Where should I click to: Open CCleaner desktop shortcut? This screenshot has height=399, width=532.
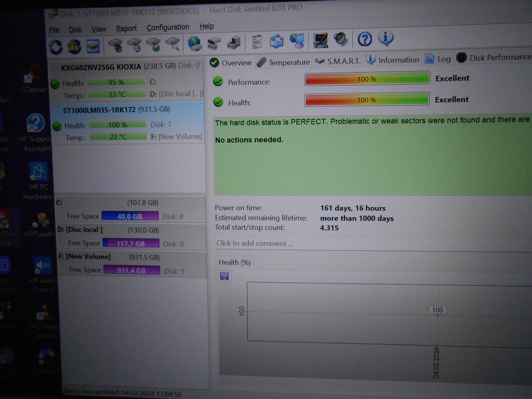pyautogui.click(x=34, y=79)
